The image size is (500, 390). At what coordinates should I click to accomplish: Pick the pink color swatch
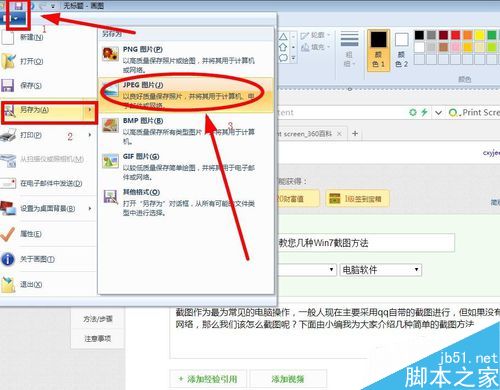456,47
